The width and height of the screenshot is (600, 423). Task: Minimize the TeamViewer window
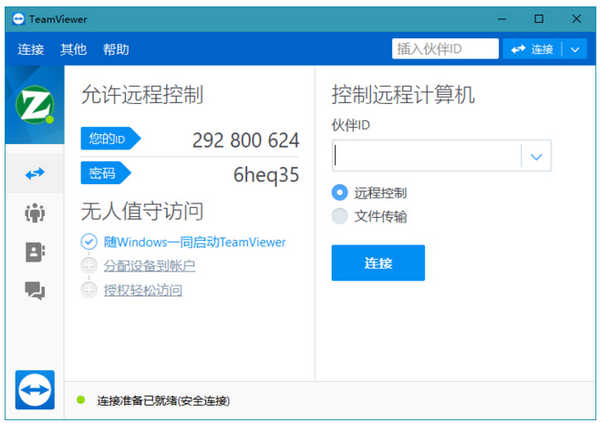pyautogui.click(x=502, y=19)
